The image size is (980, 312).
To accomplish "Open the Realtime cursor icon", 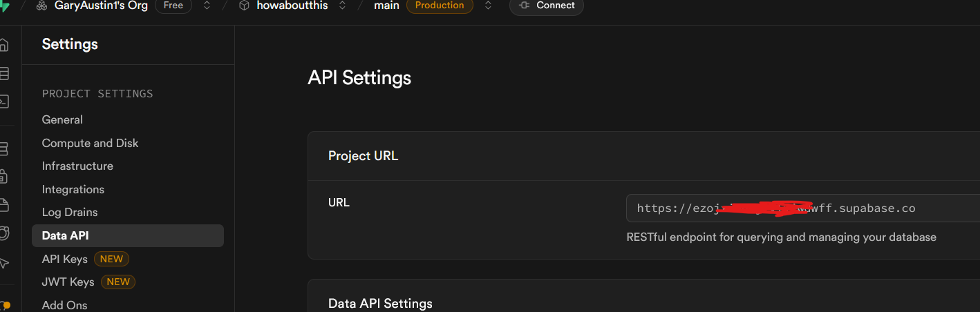I will tap(3, 262).
